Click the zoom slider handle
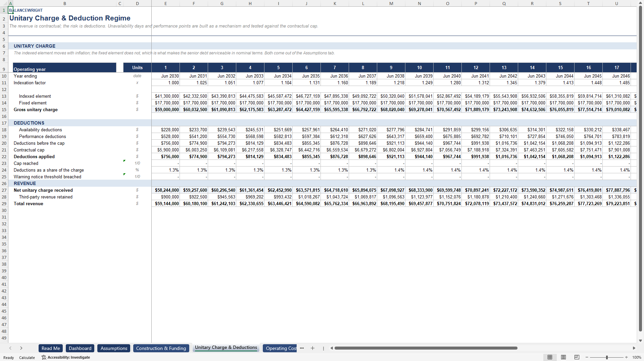644x361 pixels. (x=607, y=357)
